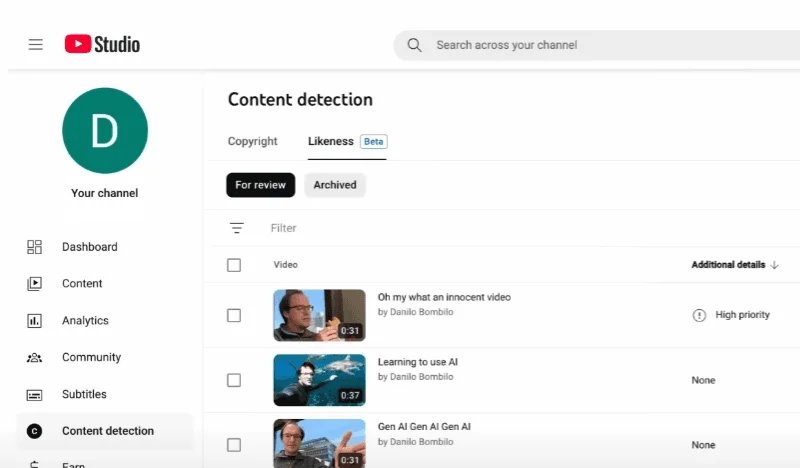Click the For review button
This screenshot has height=468, width=800.
coord(260,185)
